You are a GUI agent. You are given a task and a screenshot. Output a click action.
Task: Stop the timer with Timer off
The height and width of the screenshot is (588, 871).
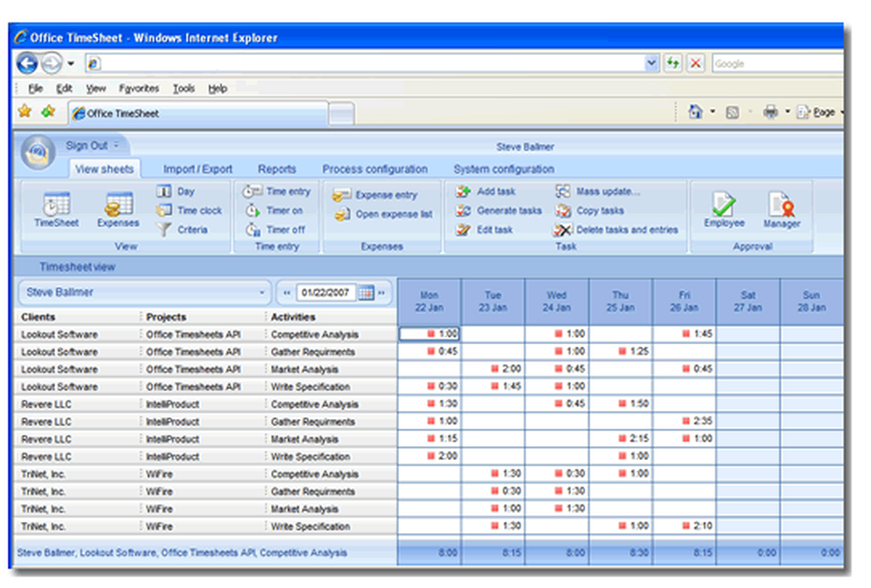(x=275, y=229)
